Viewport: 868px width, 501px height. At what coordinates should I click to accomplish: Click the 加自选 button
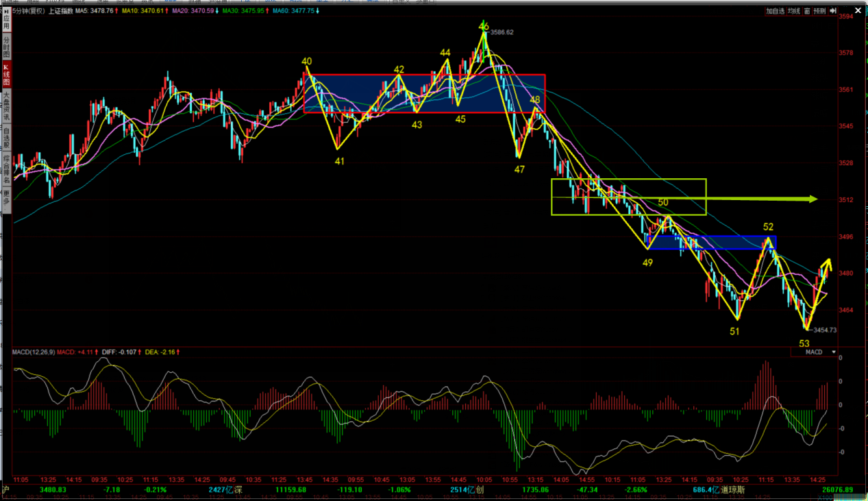775,11
